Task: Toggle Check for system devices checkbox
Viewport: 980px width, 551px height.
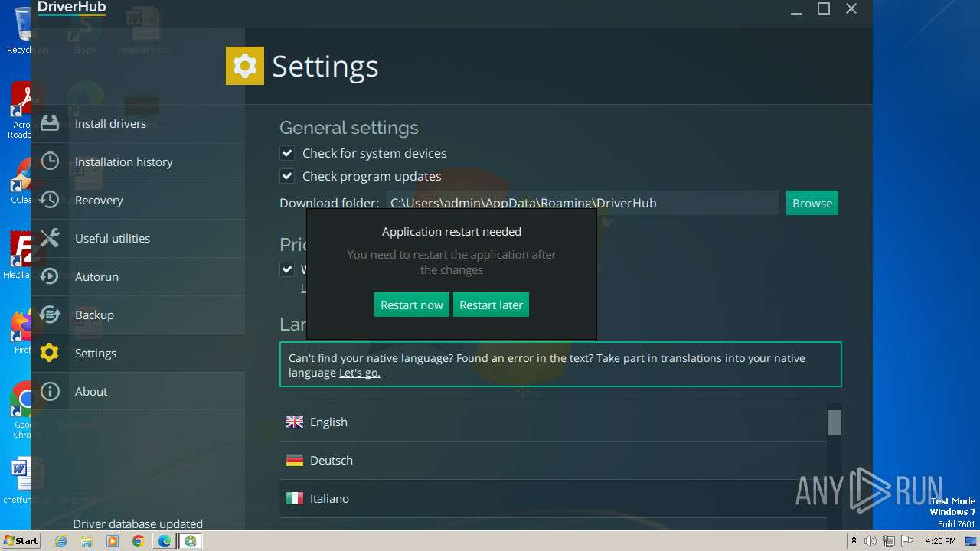Action: [287, 153]
